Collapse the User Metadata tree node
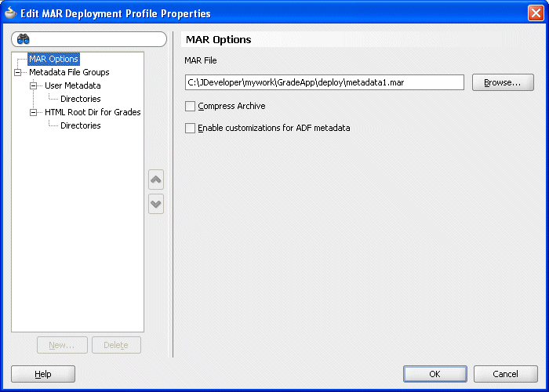 [34, 85]
